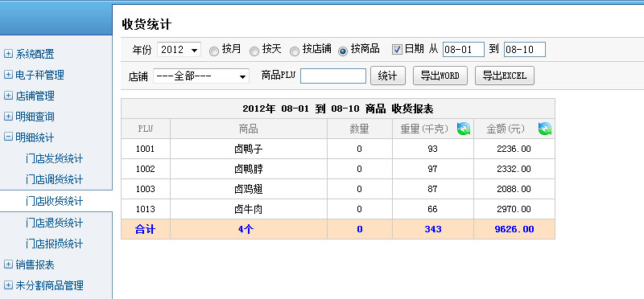Focus the 商品PLU input field
The height and width of the screenshot is (299, 644).
(333, 76)
